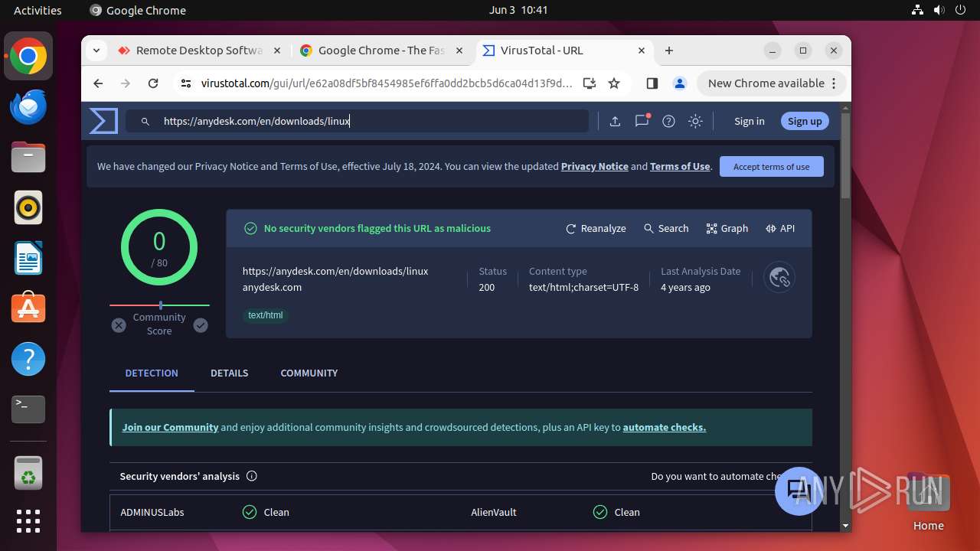Image resolution: width=980 pixels, height=551 pixels.
Task: Click Join our Community link
Action: pyautogui.click(x=170, y=427)
